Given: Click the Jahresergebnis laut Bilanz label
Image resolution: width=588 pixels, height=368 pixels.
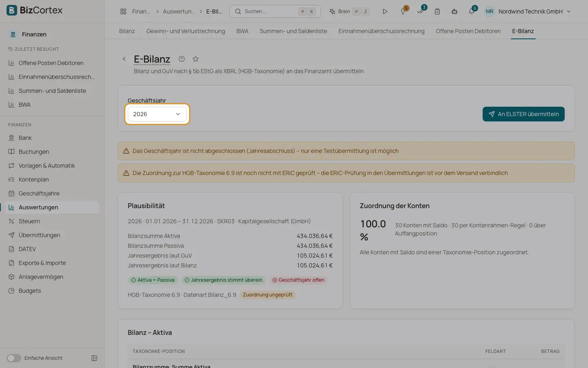Looking at the screenshot, I should pyautogui.click(x=162, y=265).
